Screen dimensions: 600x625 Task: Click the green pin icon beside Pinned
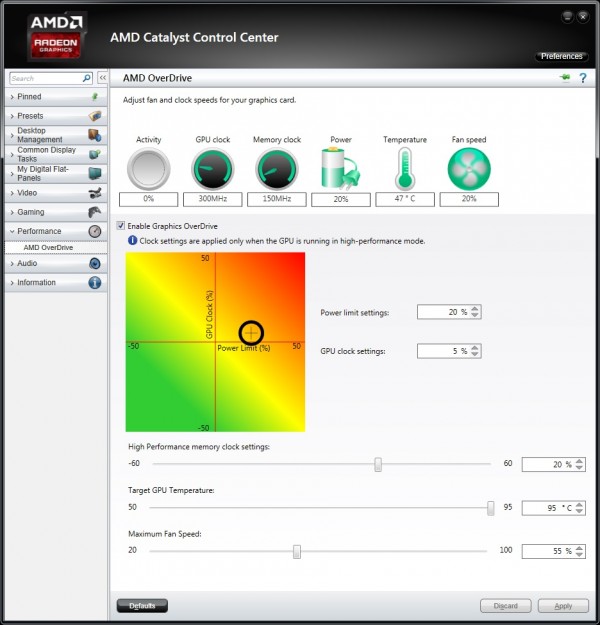(95, 96)
